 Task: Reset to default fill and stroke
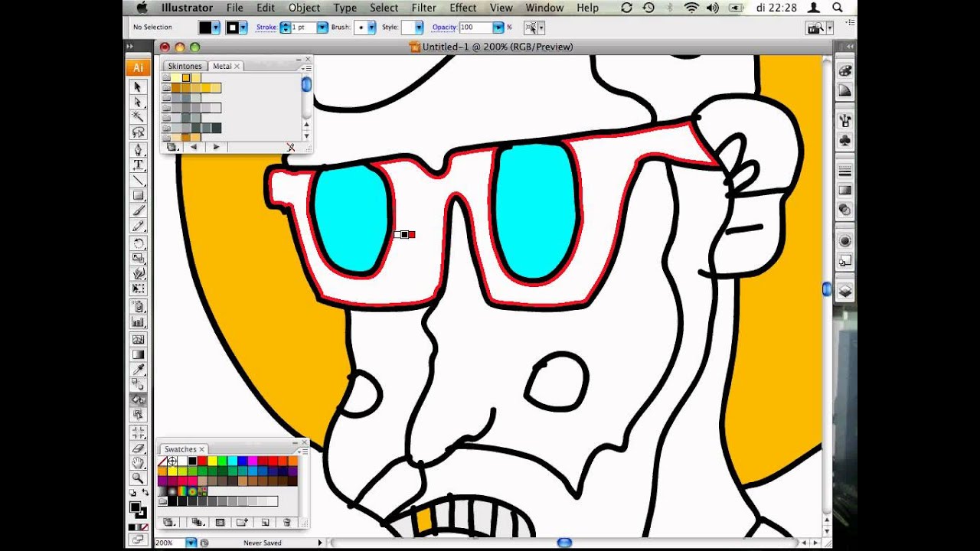pos(132,494)
